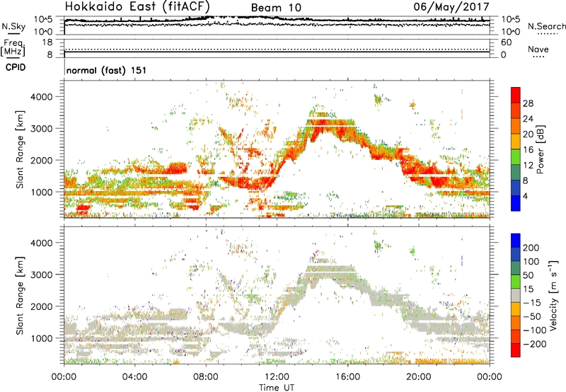The image size is (566, 392).
Task: Click the gray segment of Velocity colorbar
Action: 516,295
